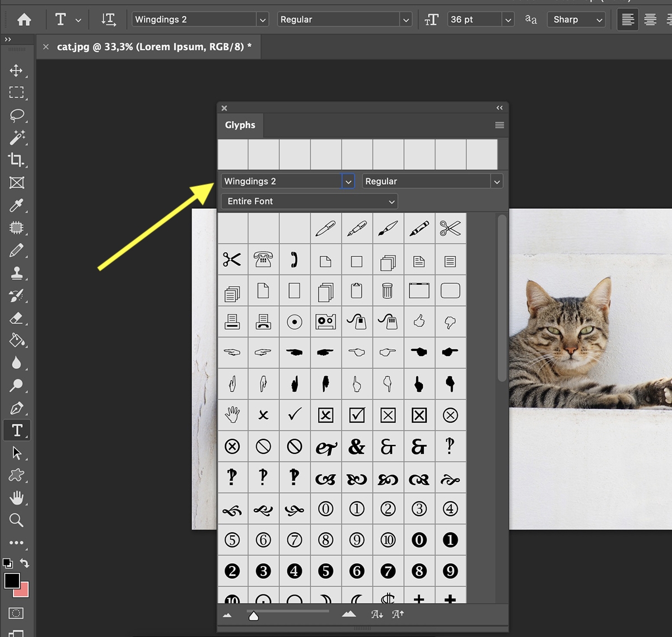
Task: Close the cat.jpg document tab
Action: 46,47
